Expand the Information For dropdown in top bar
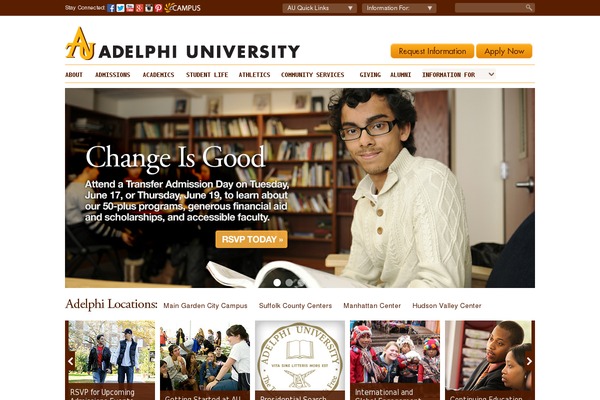 click(x=399, y=8)
